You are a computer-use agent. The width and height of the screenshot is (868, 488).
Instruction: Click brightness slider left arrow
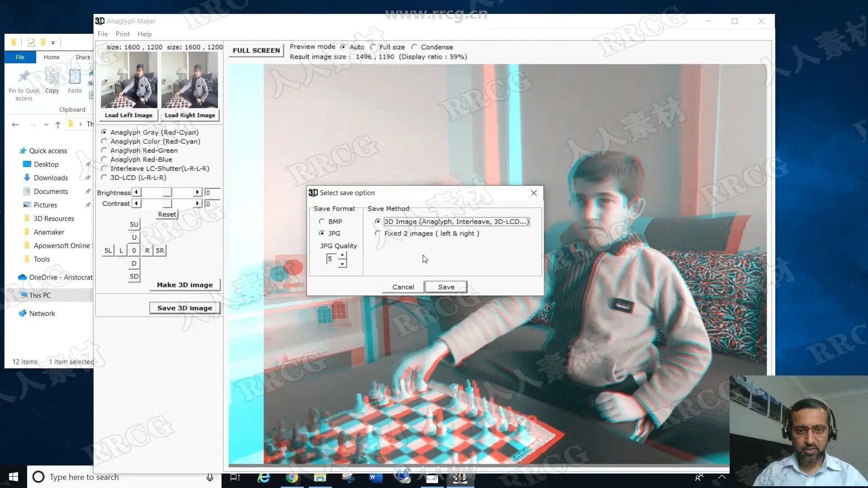(136, 192)
